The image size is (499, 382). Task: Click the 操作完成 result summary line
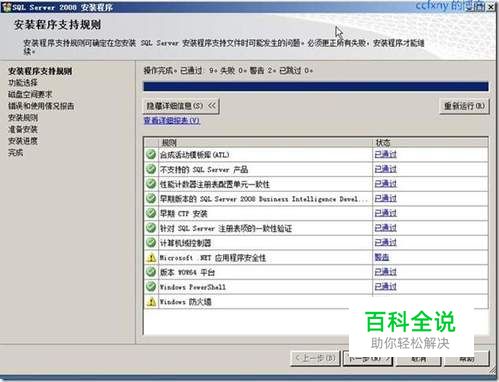click(x=228, y=70)
